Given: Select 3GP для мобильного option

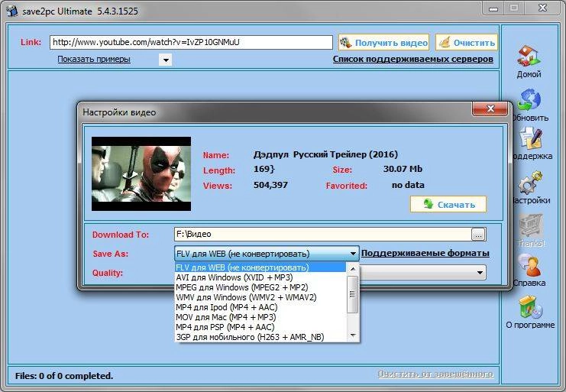Looking at the screenshot, I should point(260,337).
